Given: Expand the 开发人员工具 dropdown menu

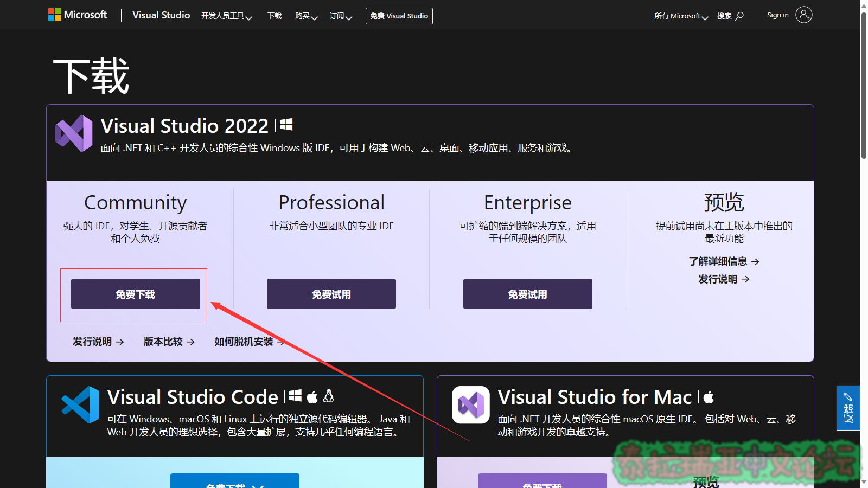Looking at the screenshot, I should pos(226,16).
